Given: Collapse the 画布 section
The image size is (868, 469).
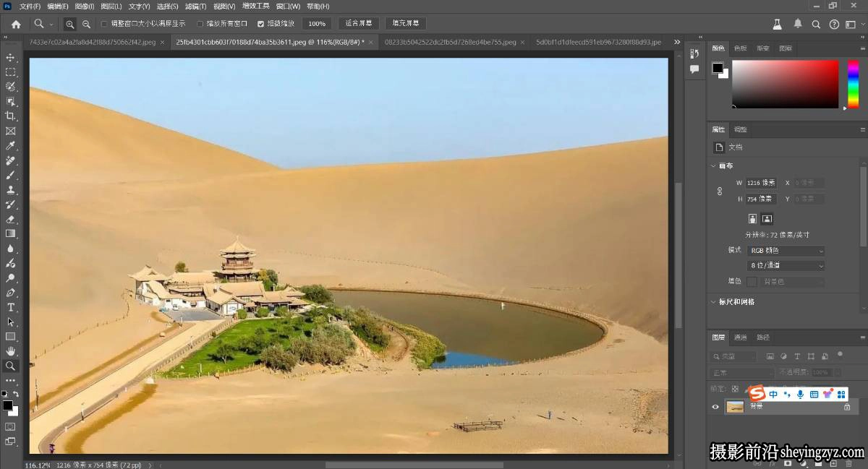Looking at the screenshot, I should [714, 165].
